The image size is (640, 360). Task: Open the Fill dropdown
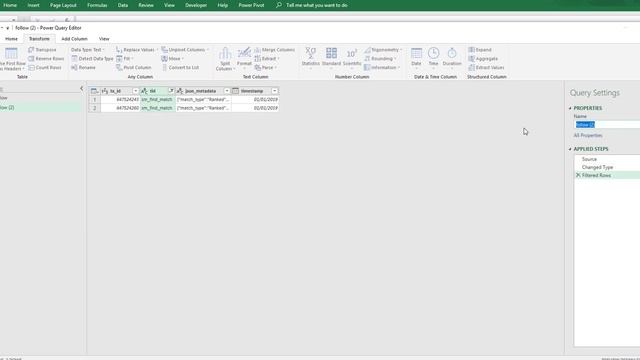point(125,59)
